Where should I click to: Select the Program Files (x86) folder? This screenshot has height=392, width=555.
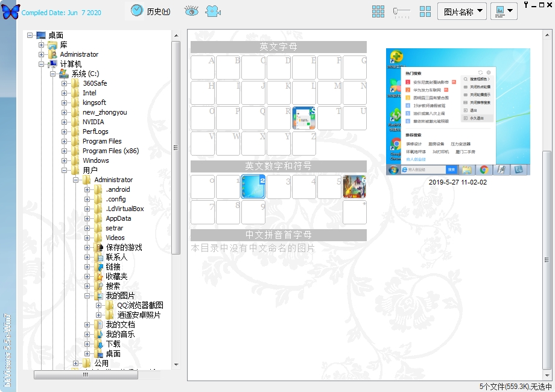click(x=111, y=151)
